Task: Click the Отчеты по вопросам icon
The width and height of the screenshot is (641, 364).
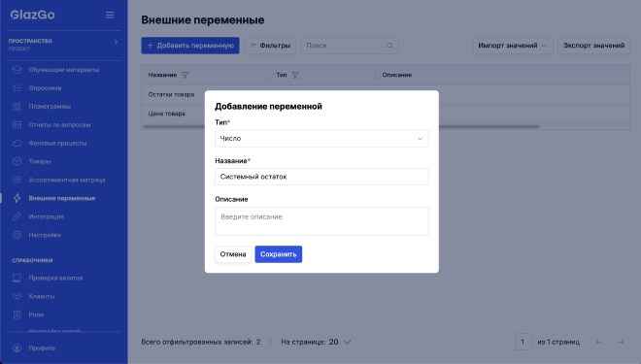Action: (17, 125)
